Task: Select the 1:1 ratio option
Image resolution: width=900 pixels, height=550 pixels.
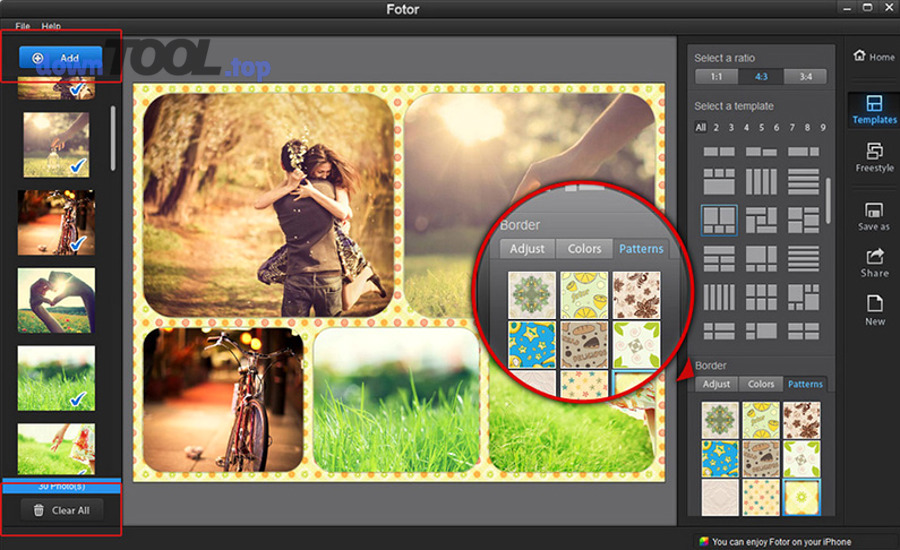Action: (716, 77)
